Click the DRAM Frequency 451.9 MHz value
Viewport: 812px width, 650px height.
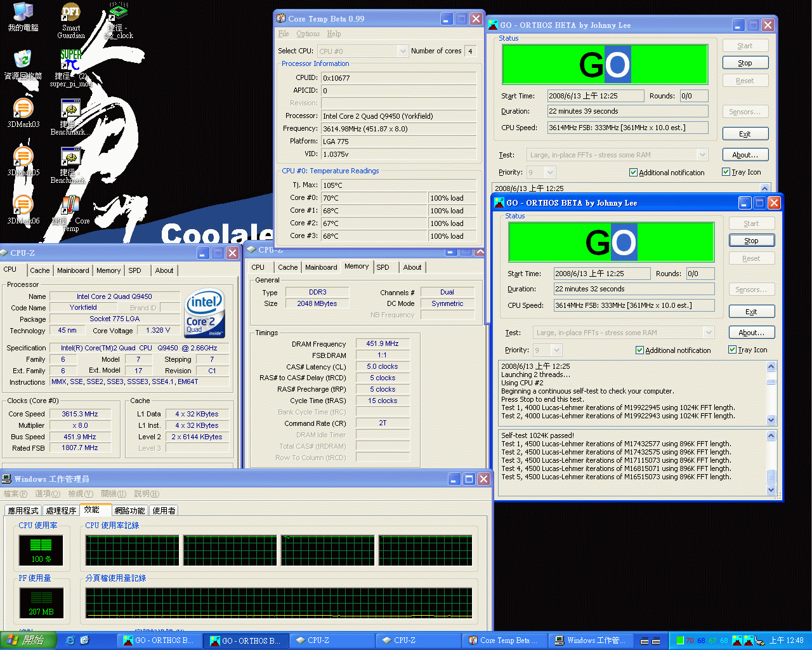(x=383, y=343)
